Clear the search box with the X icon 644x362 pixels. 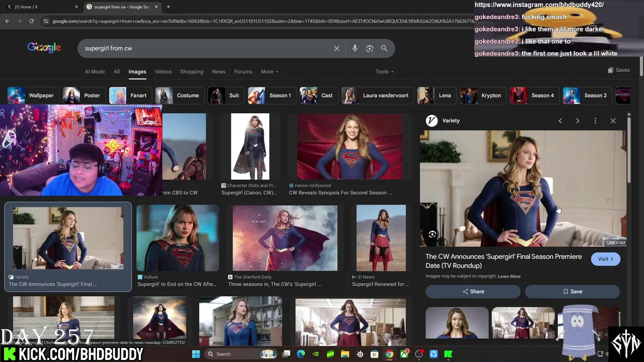[x=337, y=48]
